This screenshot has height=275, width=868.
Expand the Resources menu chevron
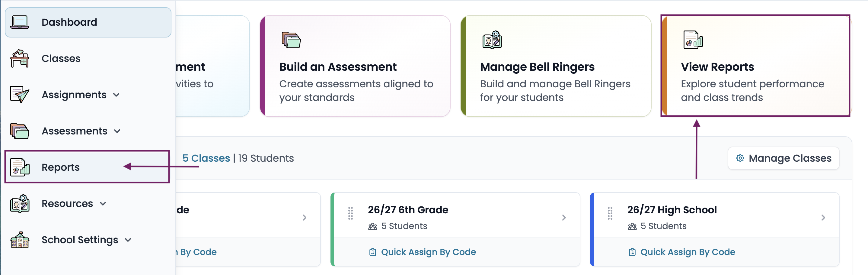tap(103, 204)
